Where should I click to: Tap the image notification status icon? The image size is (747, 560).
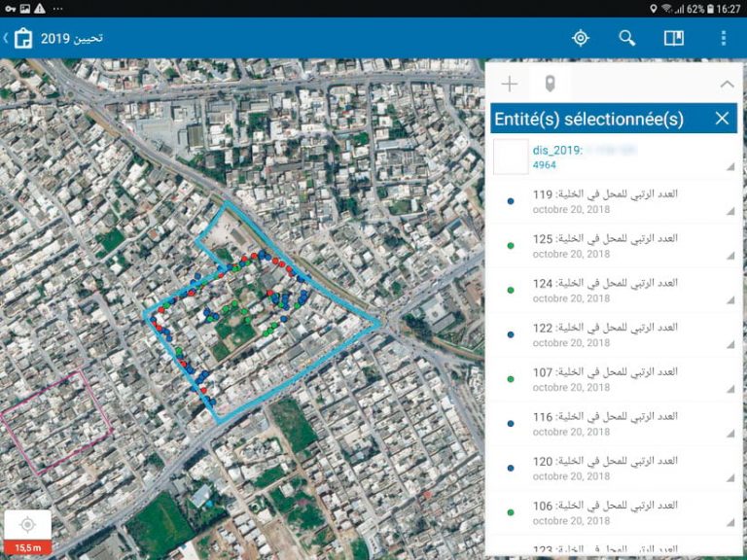[24, 9]
